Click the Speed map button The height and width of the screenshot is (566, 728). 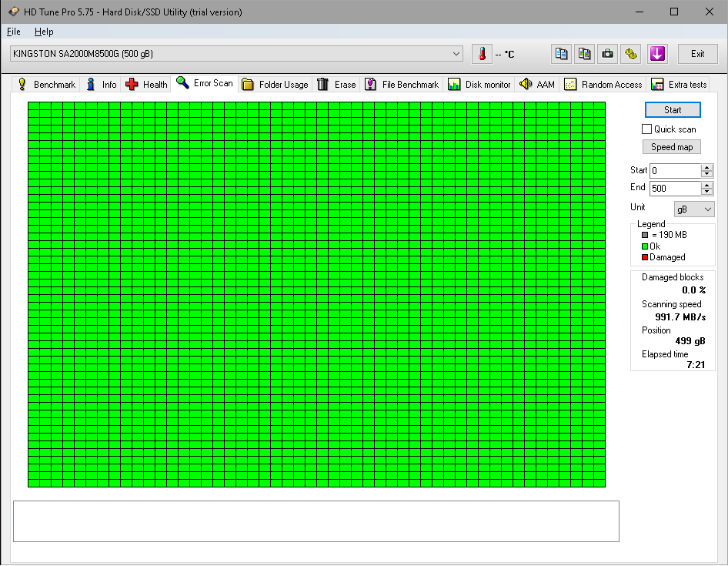[671, 147]
